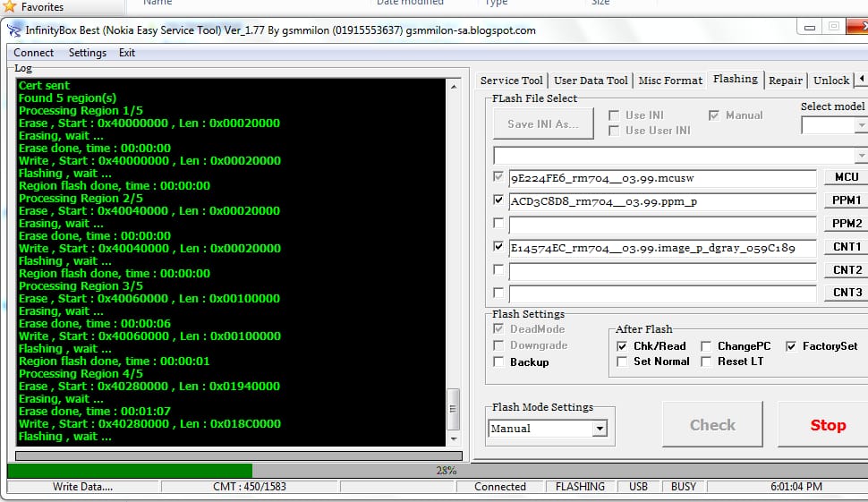The width and height of the screenshot is (868, 502).
Task: Enable the ChangePC checkbox
Action: point(706,346)
